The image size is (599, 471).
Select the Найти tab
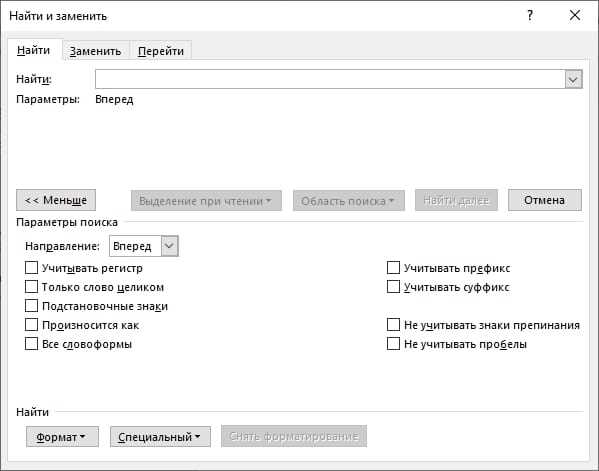tap(34, 50)
